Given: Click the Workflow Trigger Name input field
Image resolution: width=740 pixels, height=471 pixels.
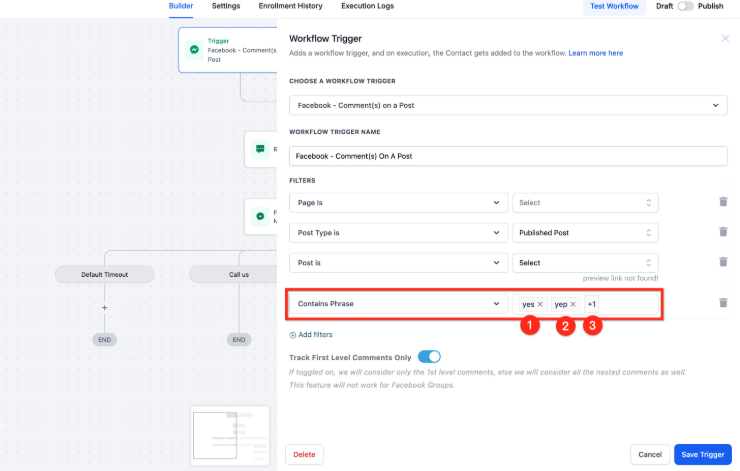Looking at the screenshot, I should pyautogui.click(x=507, y=156).
